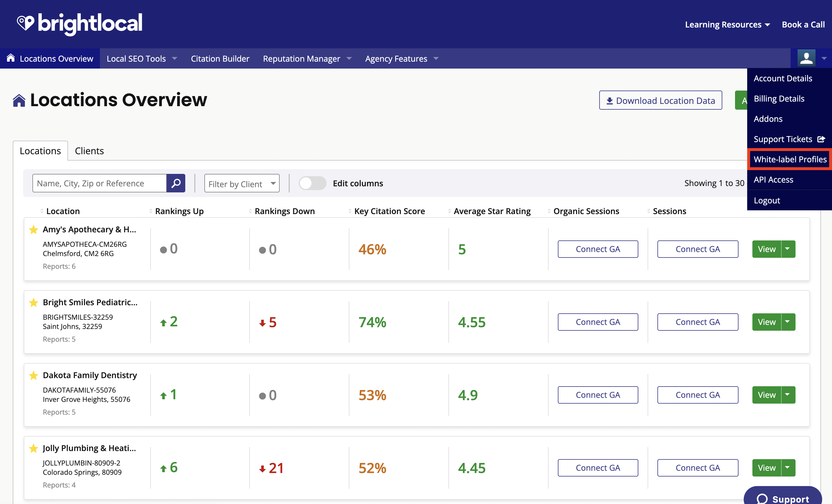The width and height of the screenshot is (832, 504).
Task: Connect GA for Bright Smiles Organic Sessions
Action: pyautogui.click(x=598, y=322)
